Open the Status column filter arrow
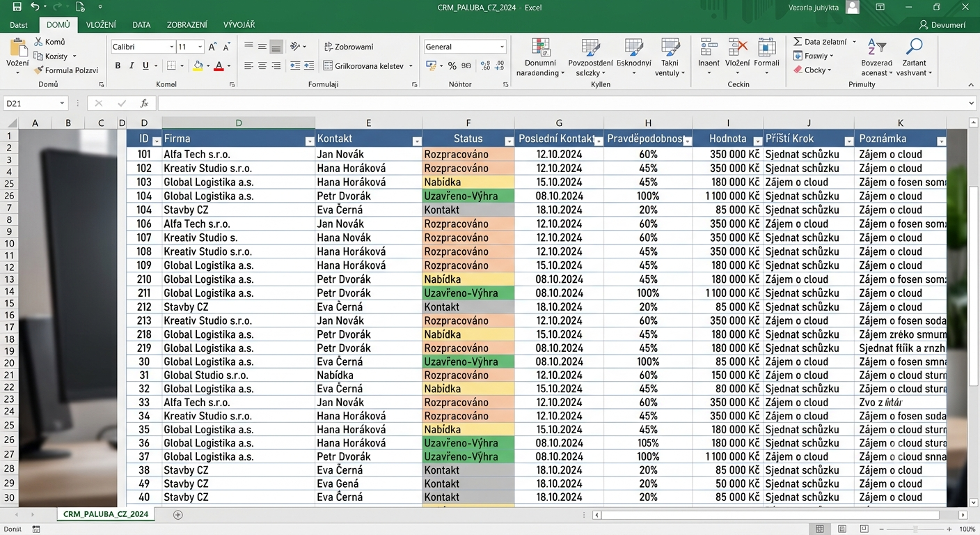The height and width of the screenshot is (535, 980). coord(509,141)
